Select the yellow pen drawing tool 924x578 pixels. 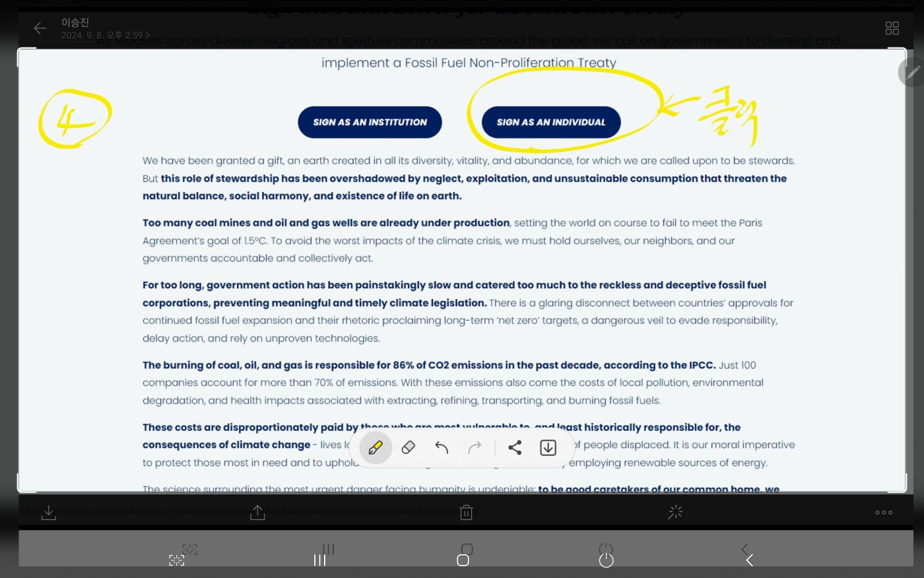(x=376, y=448)
